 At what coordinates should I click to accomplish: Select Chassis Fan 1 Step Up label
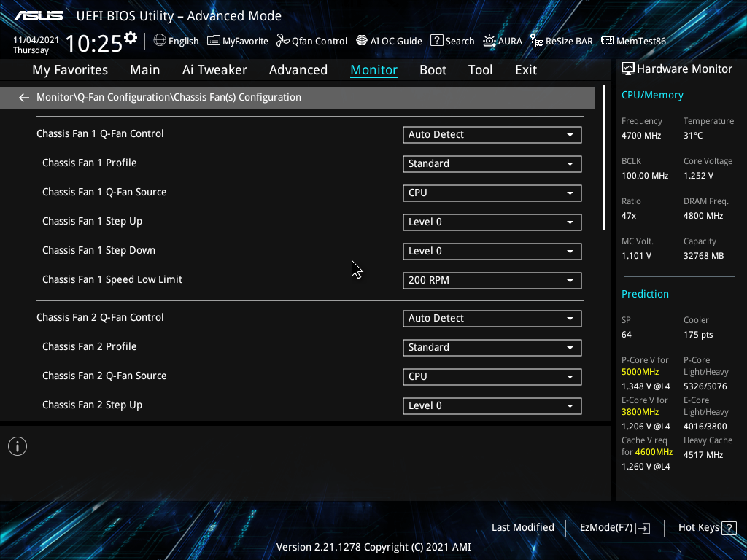93,222
